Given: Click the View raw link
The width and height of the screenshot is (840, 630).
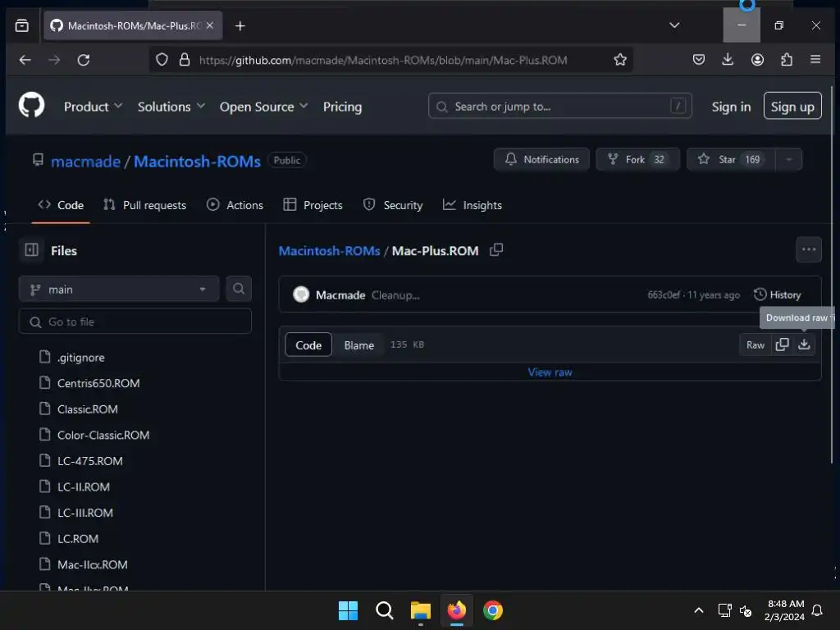Looking at the screenshot, I should (550, 372).
